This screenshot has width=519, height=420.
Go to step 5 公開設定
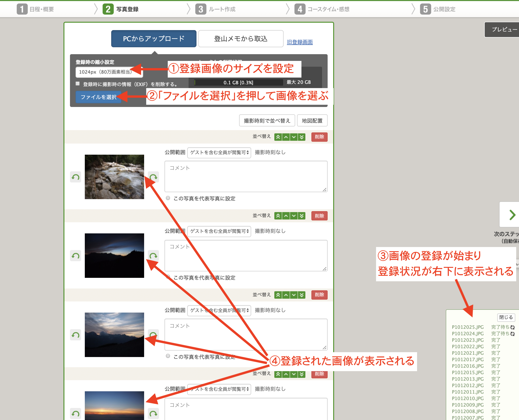coord(438,9)
